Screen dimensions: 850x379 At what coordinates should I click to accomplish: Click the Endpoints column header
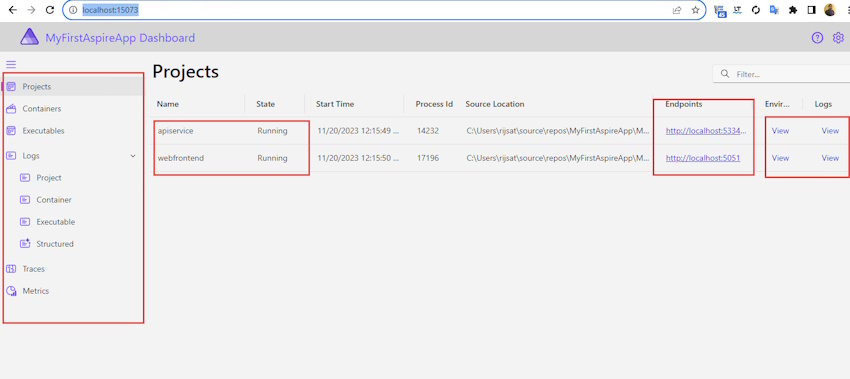(x=684, y=104)
